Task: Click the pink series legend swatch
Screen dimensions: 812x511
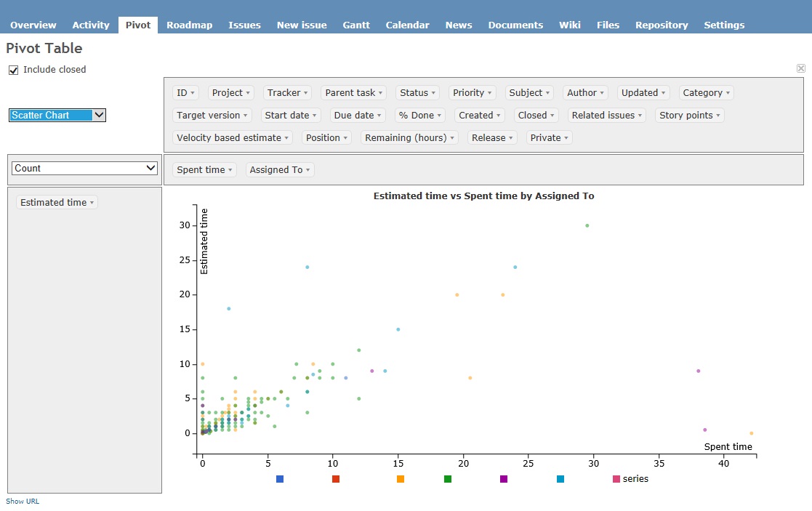Action: (x=616, y=479)
